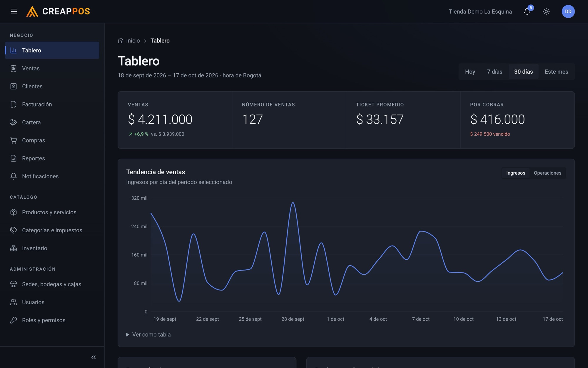Expand Ver como tabla disclosure
This screenshot has width=588, height=368.
tap(148, 334)
